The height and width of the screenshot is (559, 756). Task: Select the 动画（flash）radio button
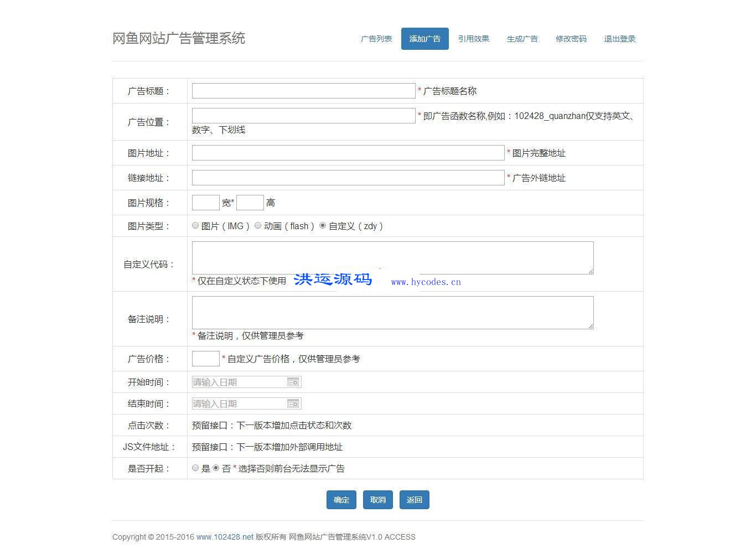pos(258,225)
